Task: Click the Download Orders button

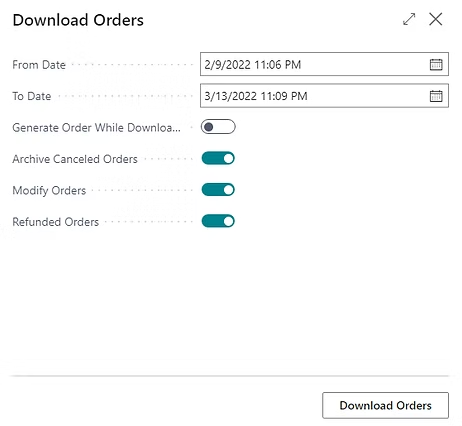Action: pos(385,405)
